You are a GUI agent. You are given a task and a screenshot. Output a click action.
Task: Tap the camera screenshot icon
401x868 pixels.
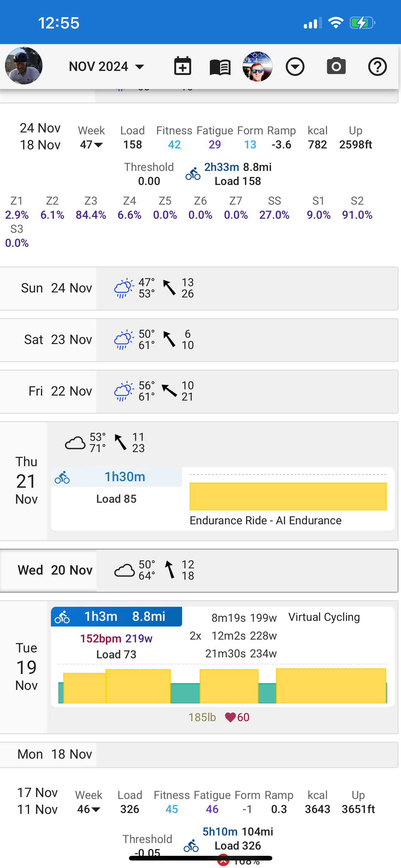[336, 66]
